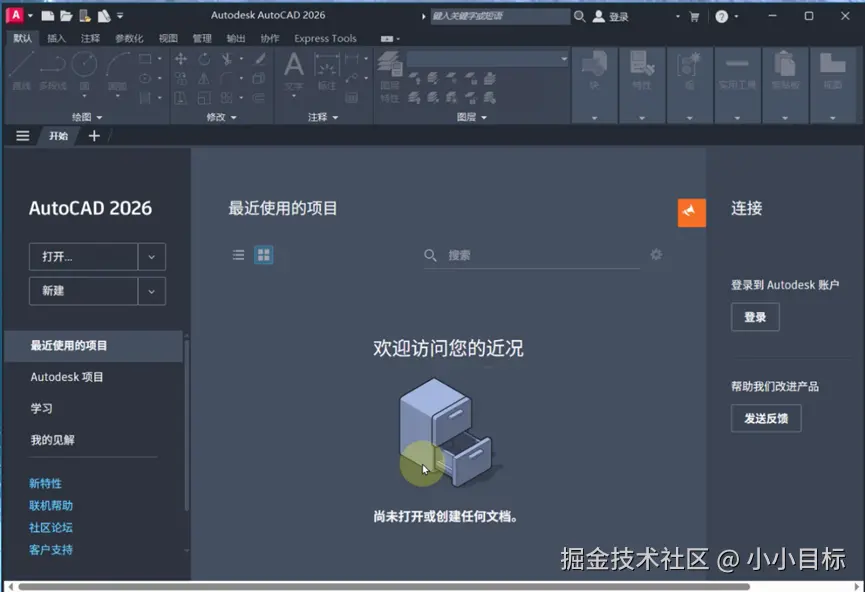Click the recent items search (搜索) field
The height and width of the screenshot is (592, 865).
pyautogui.click(x=532, y=255)
